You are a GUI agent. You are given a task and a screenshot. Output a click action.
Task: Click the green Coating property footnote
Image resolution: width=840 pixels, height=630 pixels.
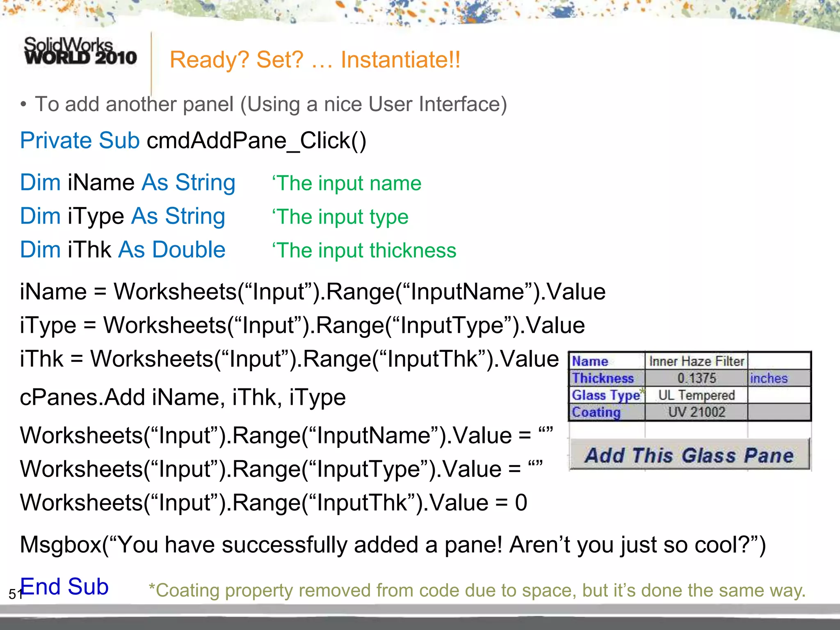(477, 591)
